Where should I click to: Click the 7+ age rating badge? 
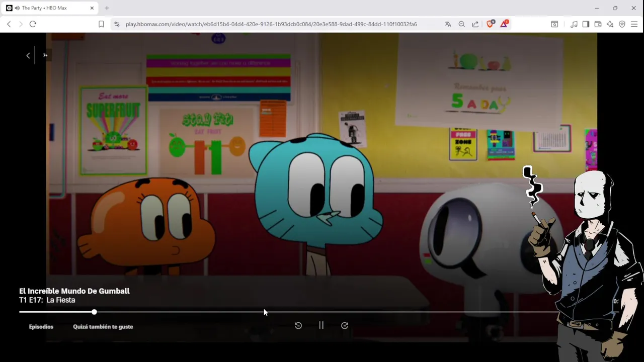coord(45,55)
